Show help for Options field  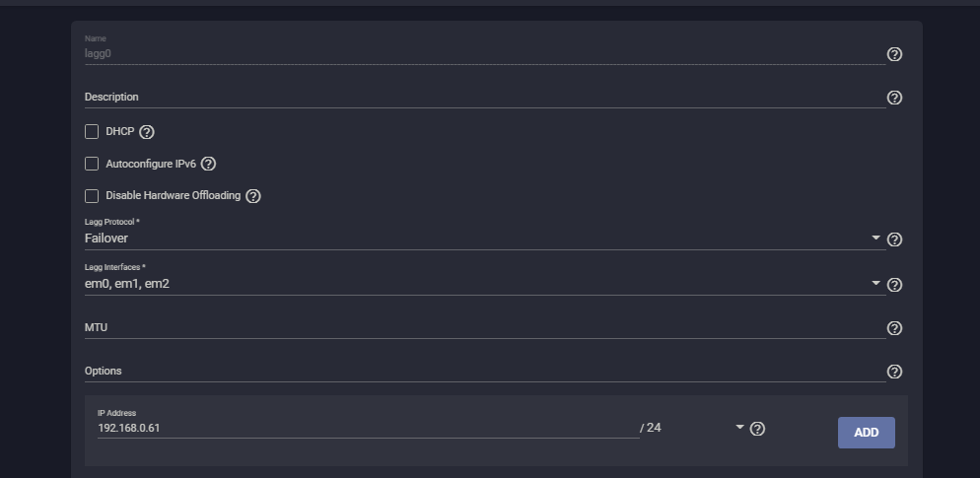click(x=894, y=372)
